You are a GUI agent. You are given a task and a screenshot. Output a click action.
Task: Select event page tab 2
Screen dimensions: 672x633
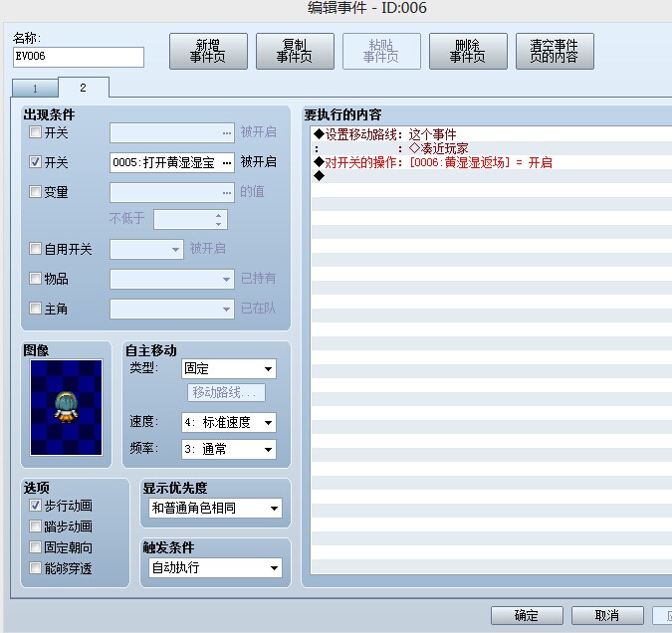pyautogui.click(x=84, y=88)
